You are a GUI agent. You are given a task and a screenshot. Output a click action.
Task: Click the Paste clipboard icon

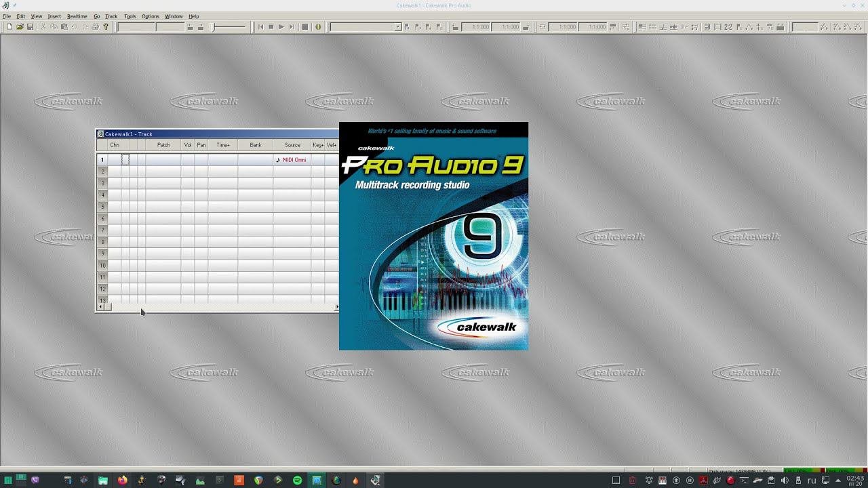[x=64, y=27]
